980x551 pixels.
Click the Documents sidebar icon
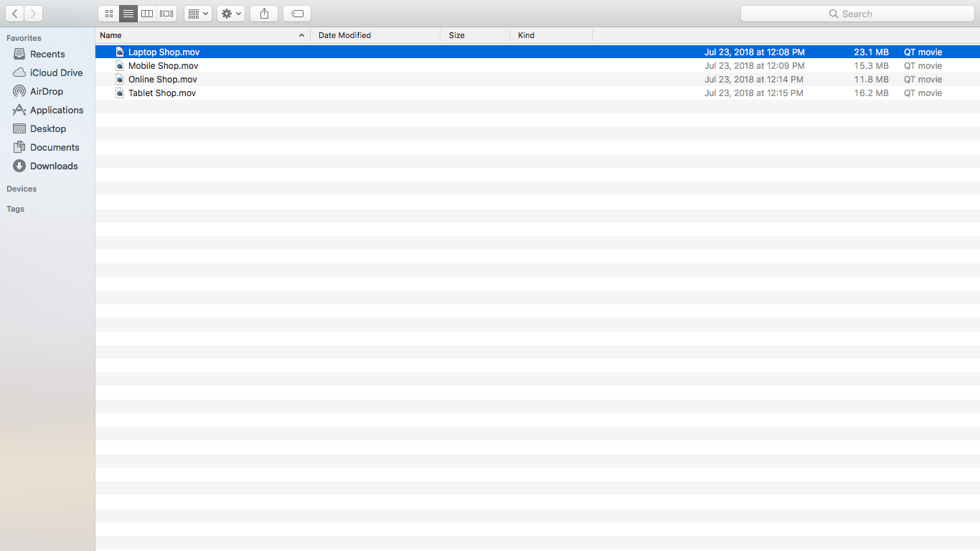point(19,147)
